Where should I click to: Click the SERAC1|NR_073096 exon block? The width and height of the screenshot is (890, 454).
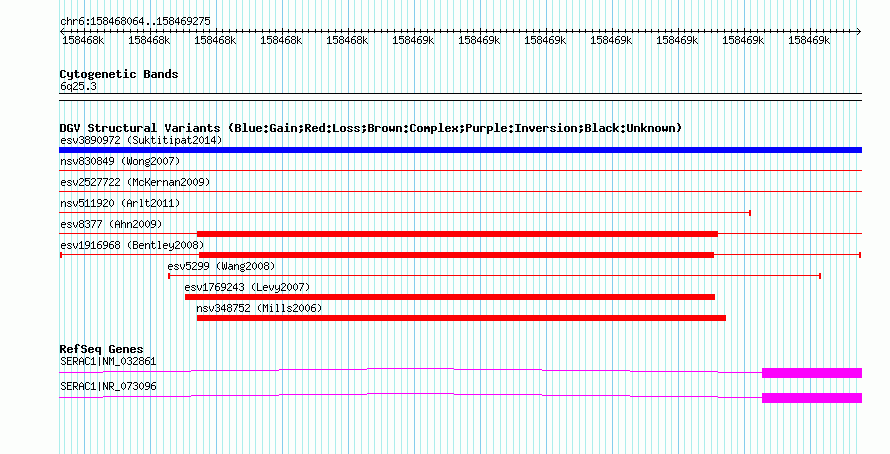click(812, 398)
